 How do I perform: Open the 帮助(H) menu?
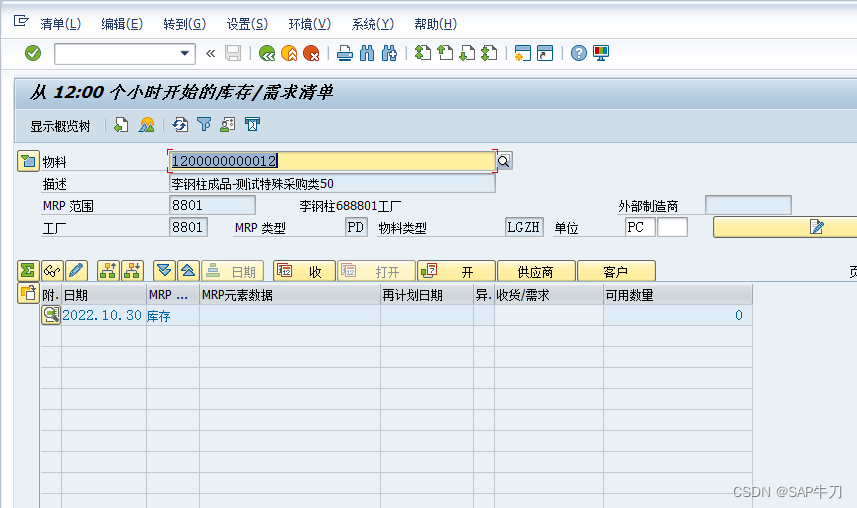tap(435, 24)
